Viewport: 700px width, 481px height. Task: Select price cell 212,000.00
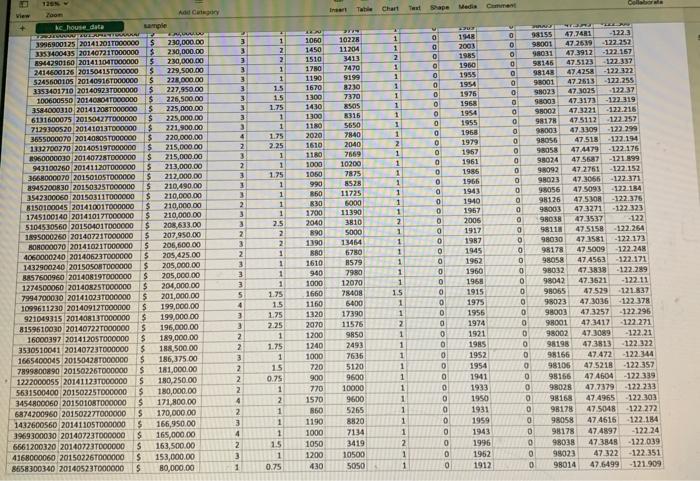175,176
